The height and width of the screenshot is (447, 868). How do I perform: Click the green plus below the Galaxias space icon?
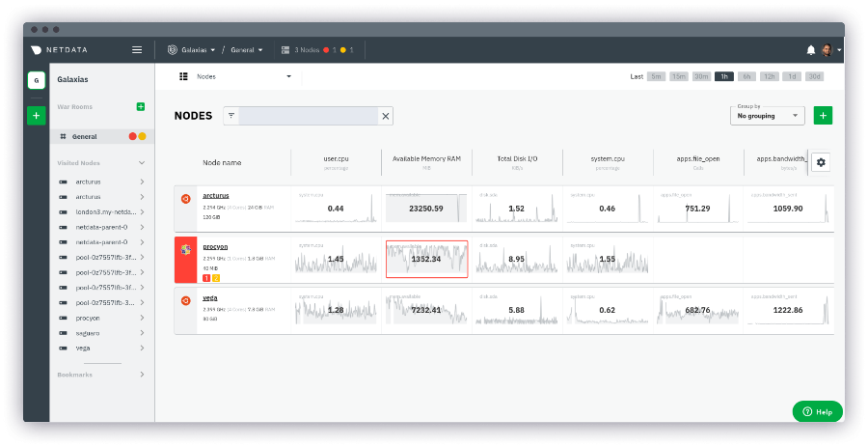click(36, 116)
